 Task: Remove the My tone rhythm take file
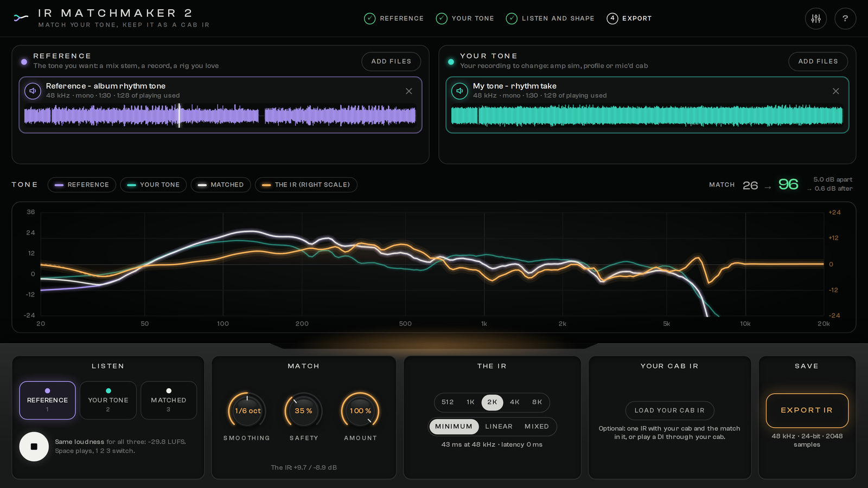[x=836, y=91]
